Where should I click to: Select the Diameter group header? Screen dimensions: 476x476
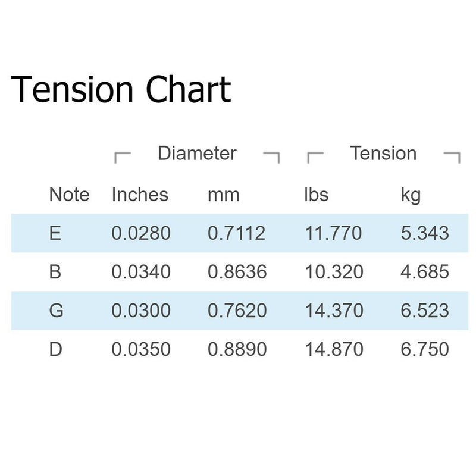[x=197, y=153]
